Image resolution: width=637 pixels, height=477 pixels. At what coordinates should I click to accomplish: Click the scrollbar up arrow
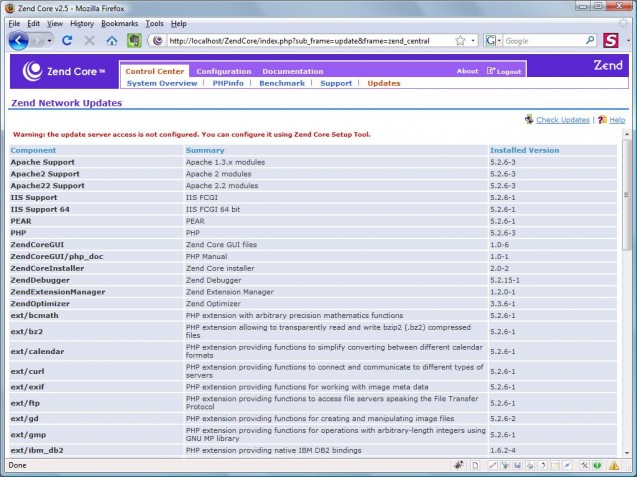tap(626, 134)
